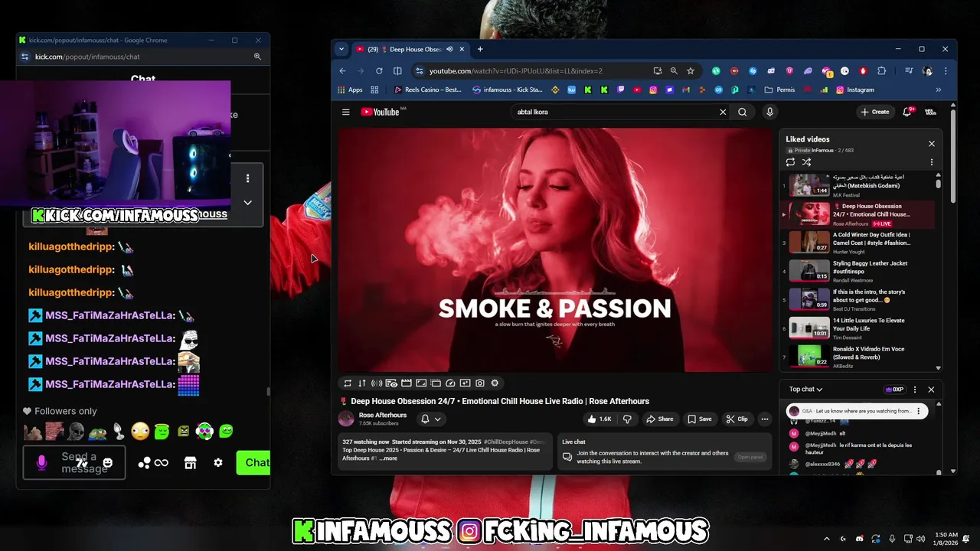The width and height of the screenshot is (980, 551).
Task: Click the green Chat send button in Kick
Action: (x=253, y=462)
